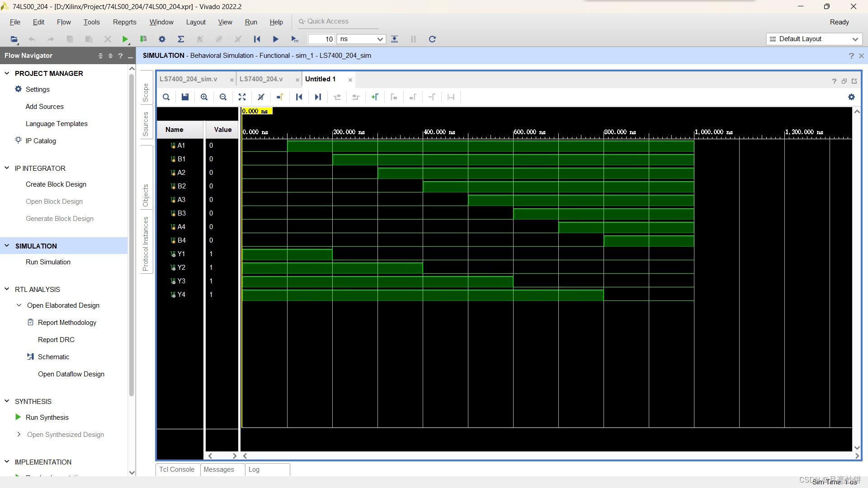Click the Flow Navigator expand-all icon

tap(110, 56)
